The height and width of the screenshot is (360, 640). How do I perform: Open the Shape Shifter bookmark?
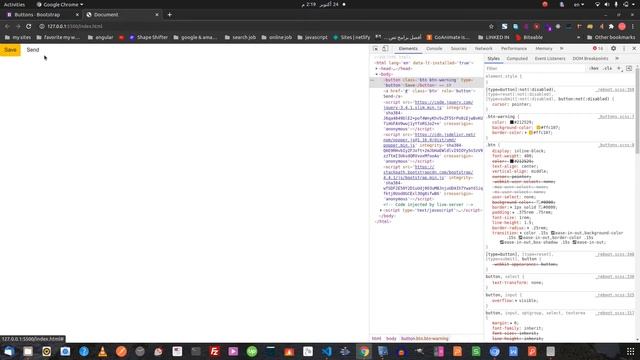coord(149,37)
